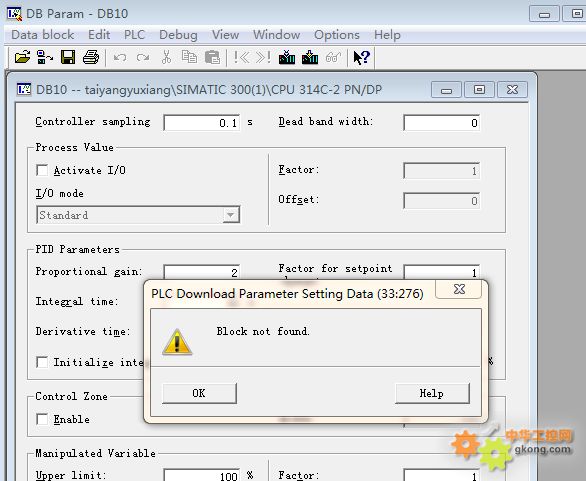This screenshot has width=586, height=481.
Task: Close the PLC Download Parameter dialog
Action: point(459,289)
